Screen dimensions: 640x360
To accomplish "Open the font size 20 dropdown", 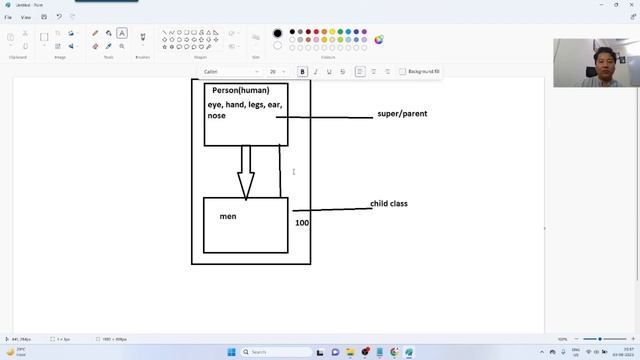I will (277, 72).
